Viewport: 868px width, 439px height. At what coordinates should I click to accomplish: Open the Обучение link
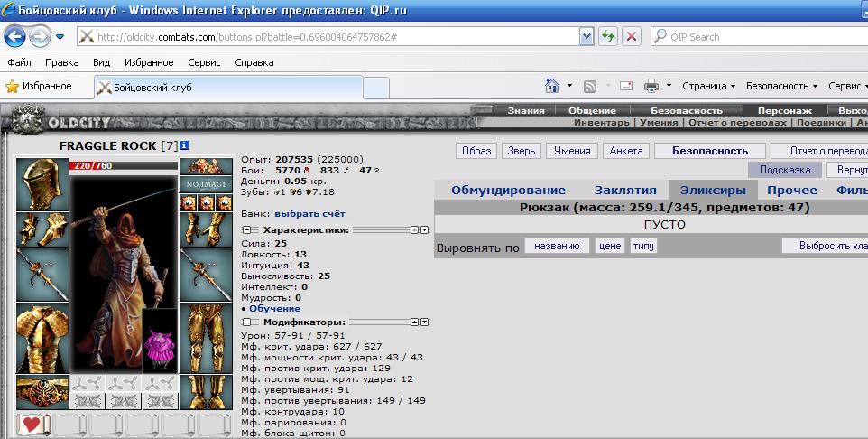click(x=274, y=309)
